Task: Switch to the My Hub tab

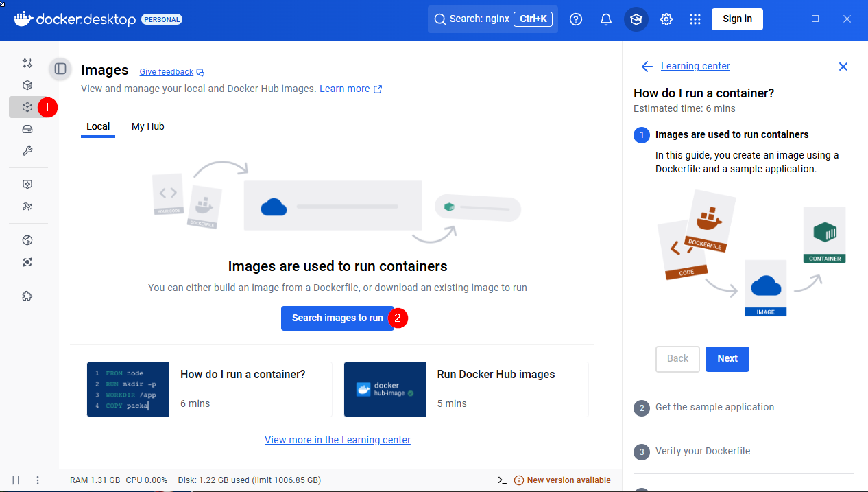Action: (148, 126)
